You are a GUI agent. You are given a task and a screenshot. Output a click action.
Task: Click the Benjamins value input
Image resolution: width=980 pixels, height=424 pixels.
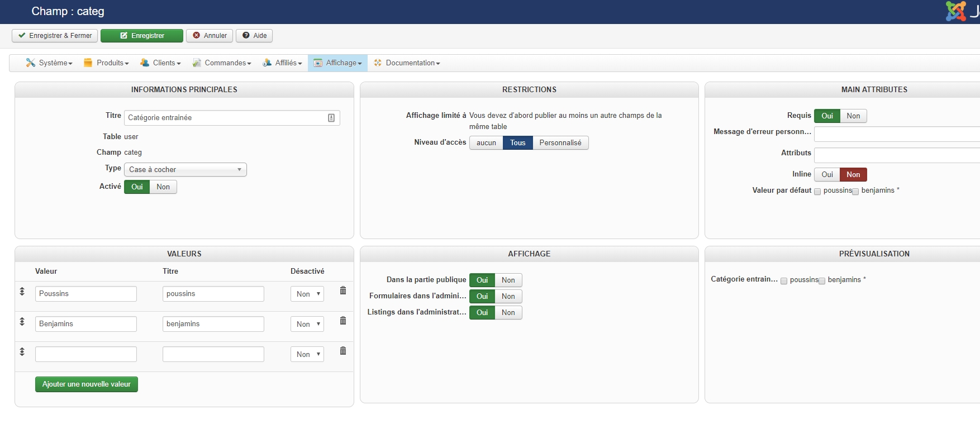coord(86,324)
